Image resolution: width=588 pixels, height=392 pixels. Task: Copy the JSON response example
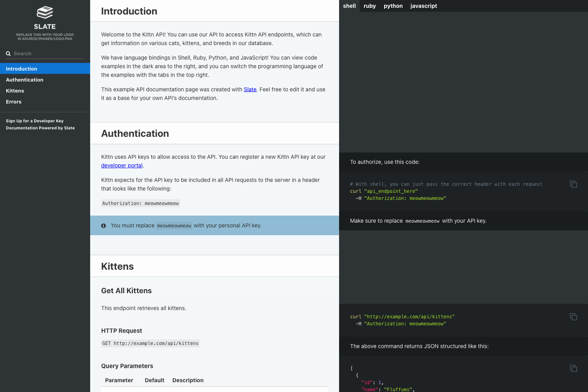(x=573, y=368)
